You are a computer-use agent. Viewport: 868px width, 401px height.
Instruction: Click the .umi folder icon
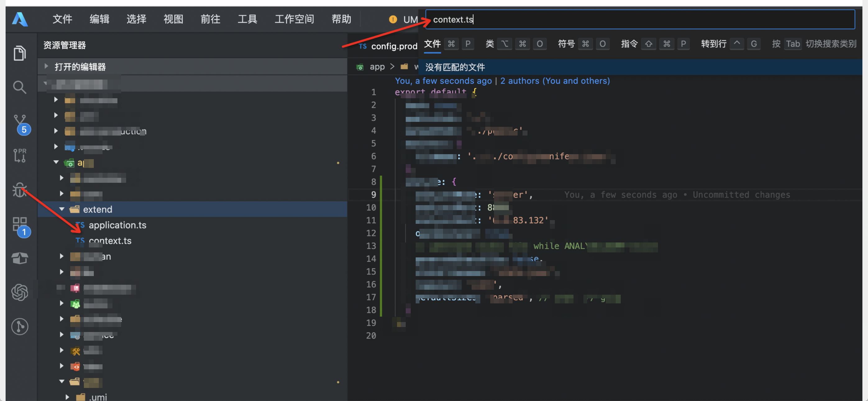tap(80, 397)
